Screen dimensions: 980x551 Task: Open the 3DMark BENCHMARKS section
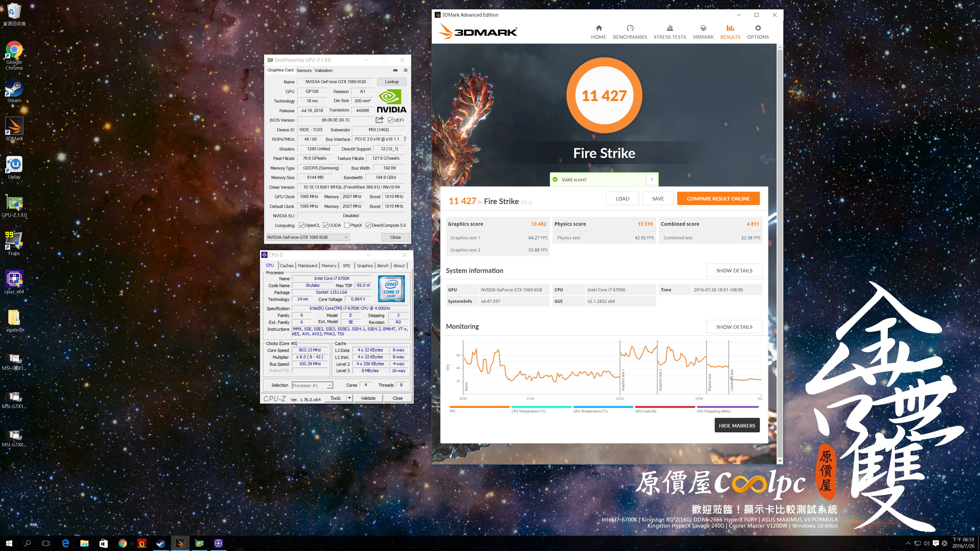pyautogui.click(x=630, y=32)
